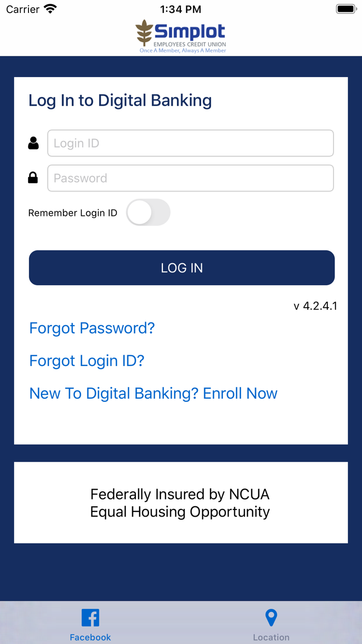Click the person icon beside Login ID
The height and width of the screenshot is (644, 362).
(x=33, y=143)
